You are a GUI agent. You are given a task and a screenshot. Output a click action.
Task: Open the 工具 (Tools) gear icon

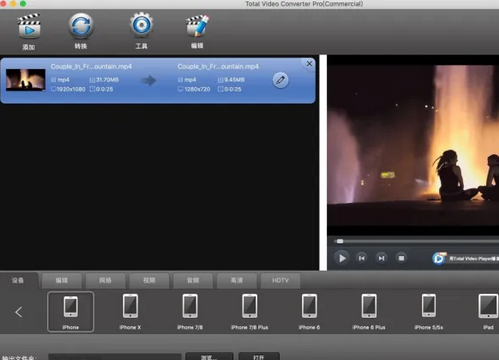tap(141, 25)
